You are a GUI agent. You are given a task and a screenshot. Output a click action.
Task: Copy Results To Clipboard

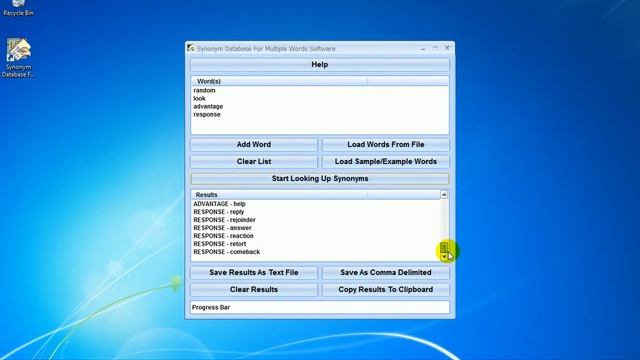coord(386,289)
